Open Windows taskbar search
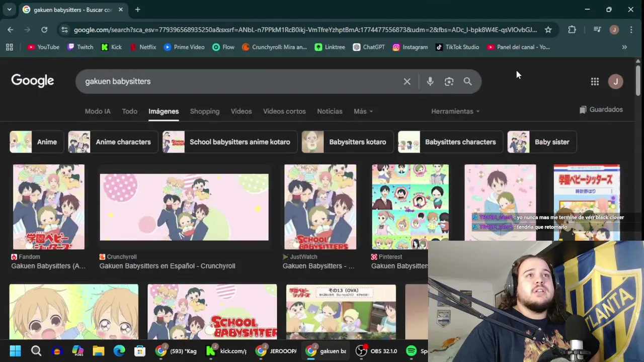Image resolution: width=644 pixels, height=362 pixels. tap(36, 351)
